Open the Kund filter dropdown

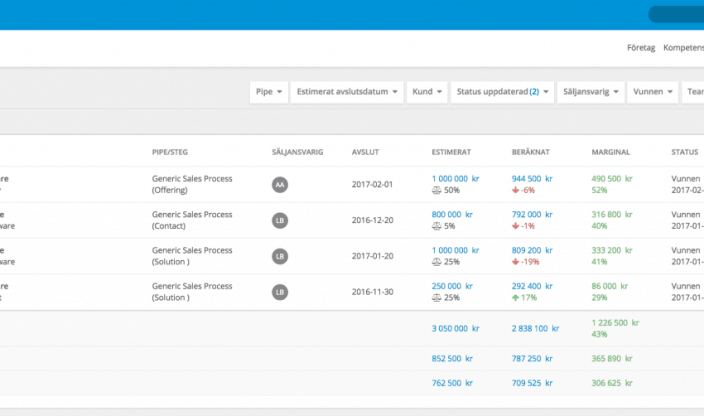(427, 92)
